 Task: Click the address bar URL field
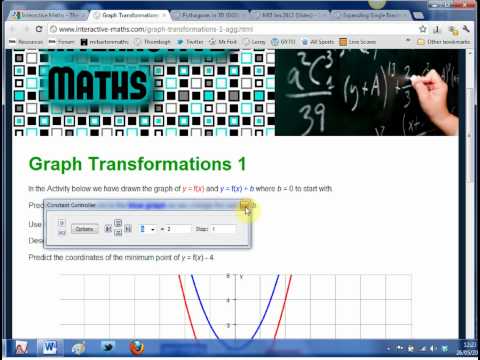click(233, 29)
